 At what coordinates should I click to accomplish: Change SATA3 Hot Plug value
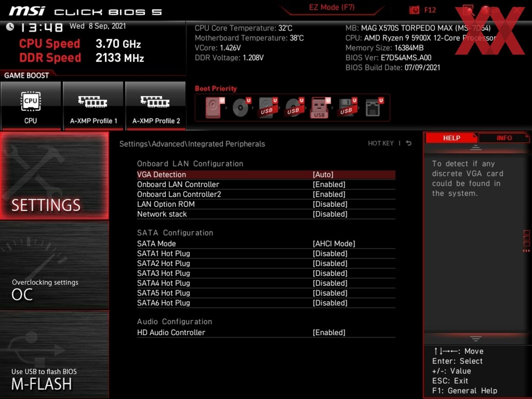[x=266, y=273]
